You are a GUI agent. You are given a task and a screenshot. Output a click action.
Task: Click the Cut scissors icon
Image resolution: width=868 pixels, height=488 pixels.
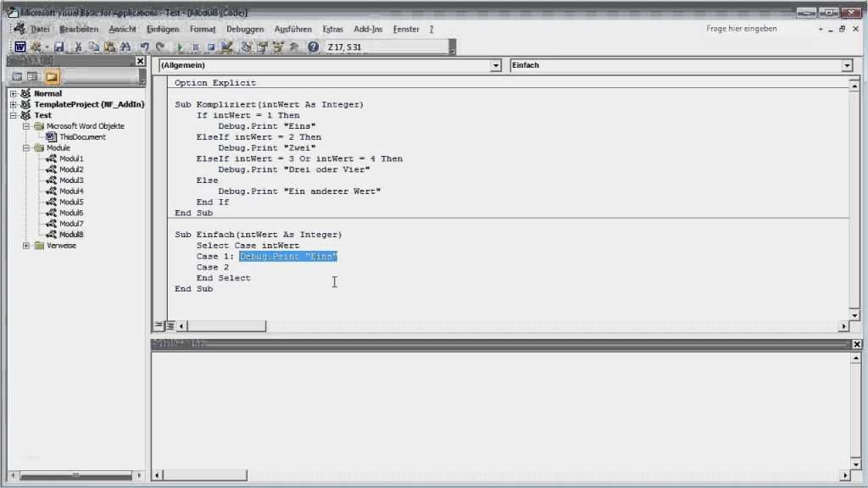[x=79, y=47]
